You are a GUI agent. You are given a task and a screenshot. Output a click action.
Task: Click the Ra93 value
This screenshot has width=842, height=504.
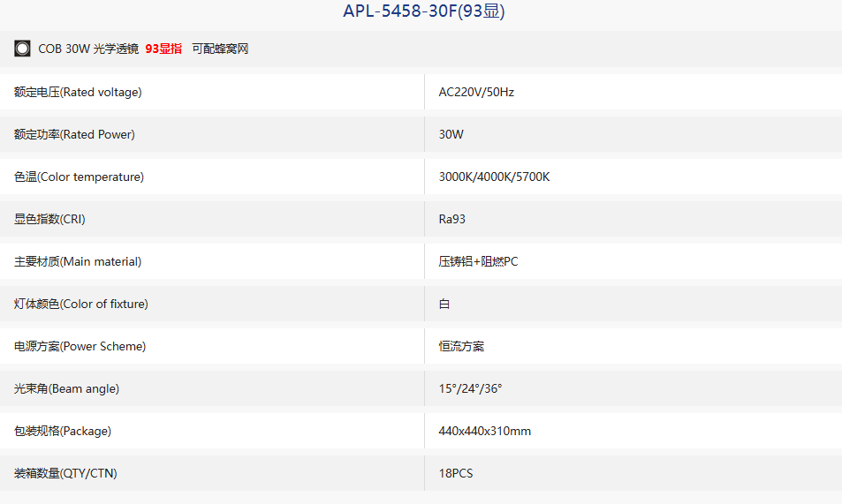tap(452, 220)
